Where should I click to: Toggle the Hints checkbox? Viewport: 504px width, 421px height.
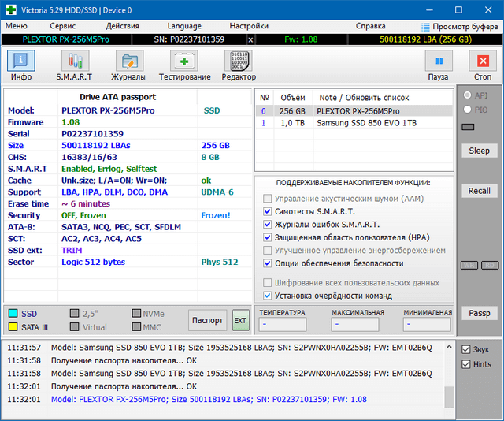pos(466,364)
